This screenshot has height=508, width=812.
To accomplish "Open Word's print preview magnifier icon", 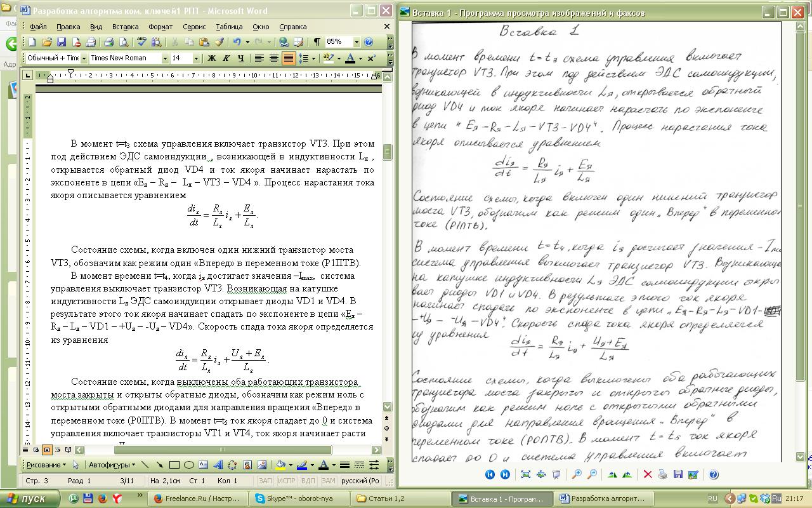I will tap(123, 42).
